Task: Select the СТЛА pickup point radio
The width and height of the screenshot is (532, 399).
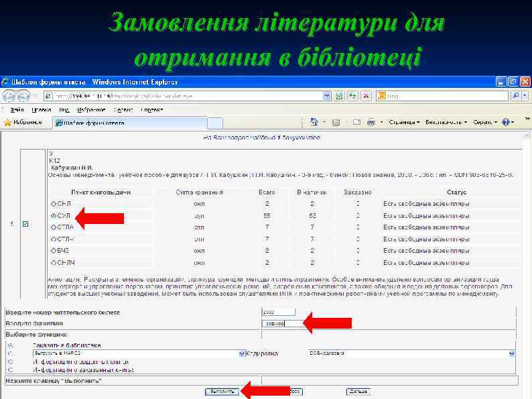Action: (x=54, y=227)
